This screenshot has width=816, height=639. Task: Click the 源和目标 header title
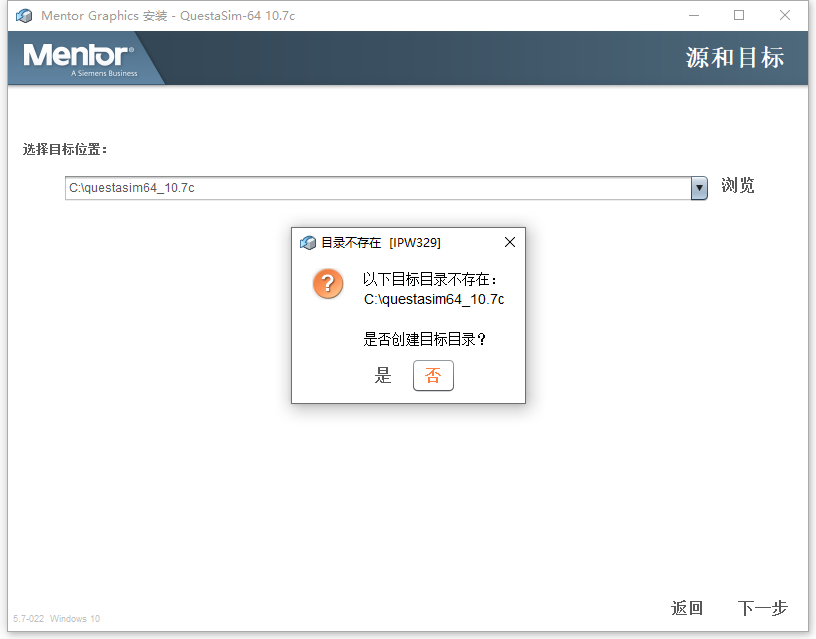click(x=734, y=57)
